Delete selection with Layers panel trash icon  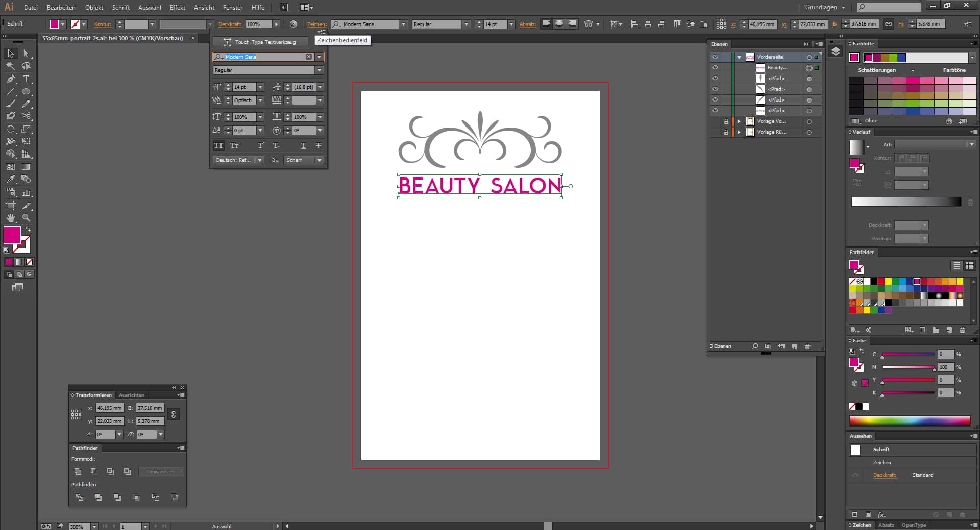coord(807,346)
